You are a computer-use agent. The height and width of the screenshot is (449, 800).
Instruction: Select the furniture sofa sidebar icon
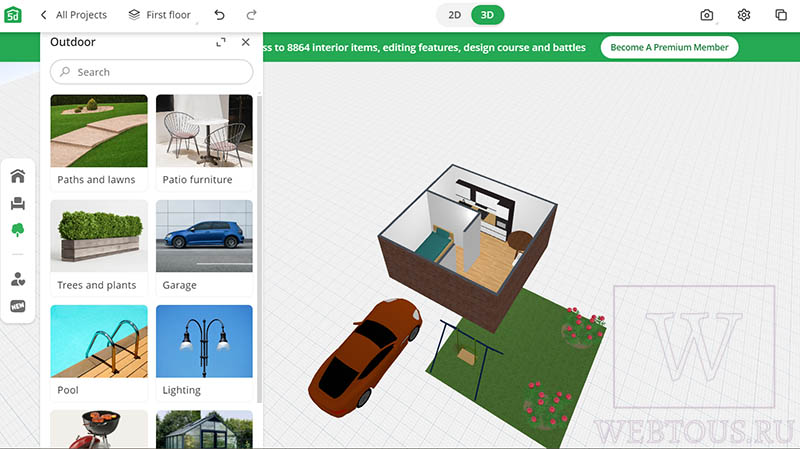tap(18, 204)
